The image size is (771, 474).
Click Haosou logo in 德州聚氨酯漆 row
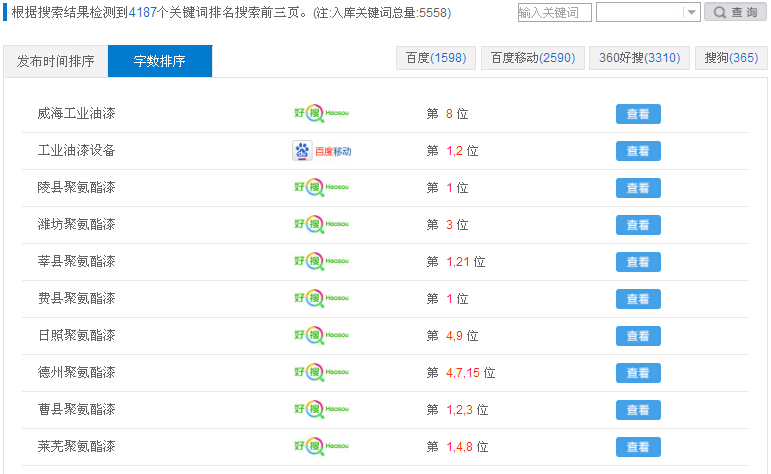(x=322, y=373)
